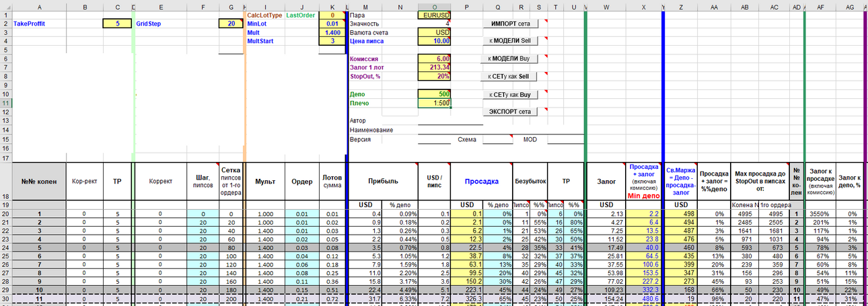Select column header AF
Viewport: 868px width, 306px height.
coord(821,7)
